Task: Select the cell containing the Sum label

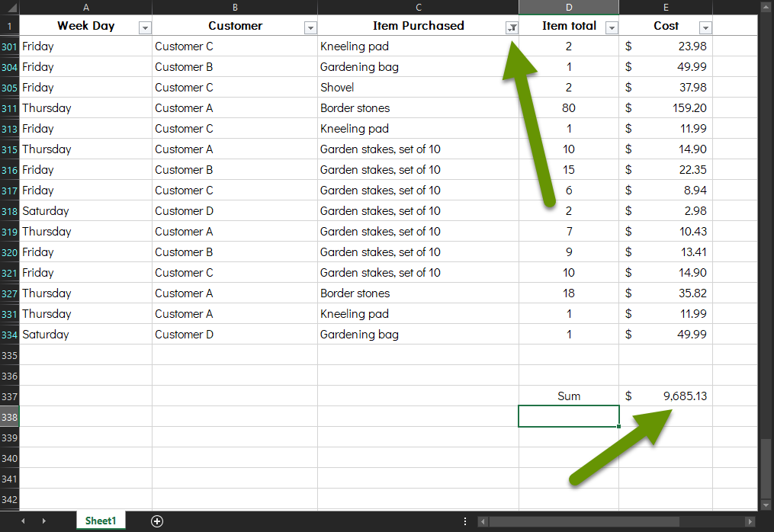Action: (569, 396)
